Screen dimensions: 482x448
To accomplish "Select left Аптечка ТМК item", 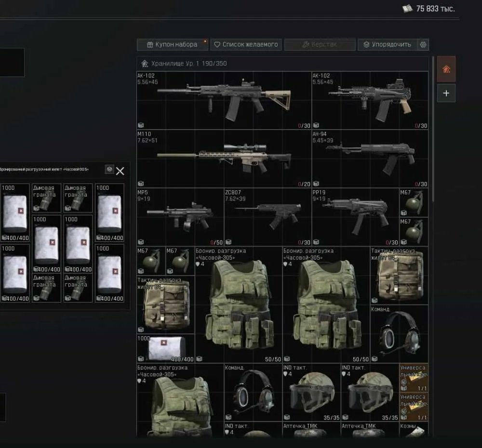I will click(x=312, y=429).
